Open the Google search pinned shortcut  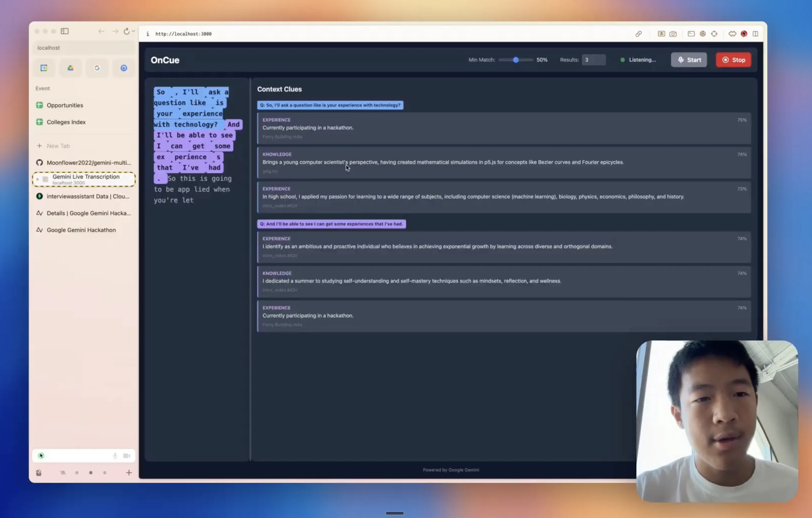point(97,68)
